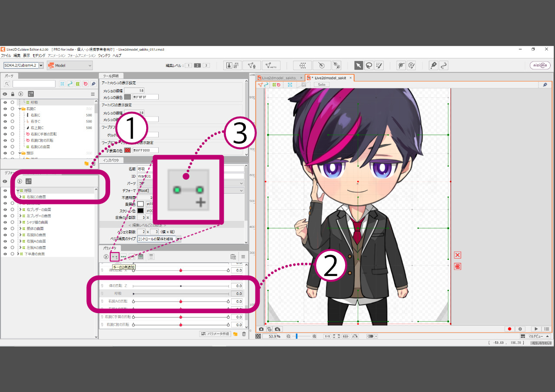Click the parts panel search icon
Screen dimensions: 555x392
click(7, 84)
